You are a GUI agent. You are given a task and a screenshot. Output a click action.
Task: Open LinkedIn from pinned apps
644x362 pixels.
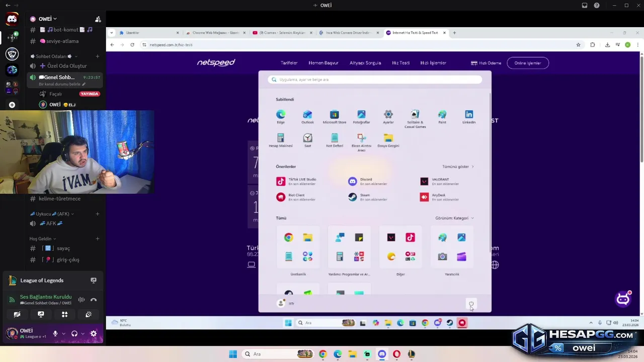pos(469,117)
